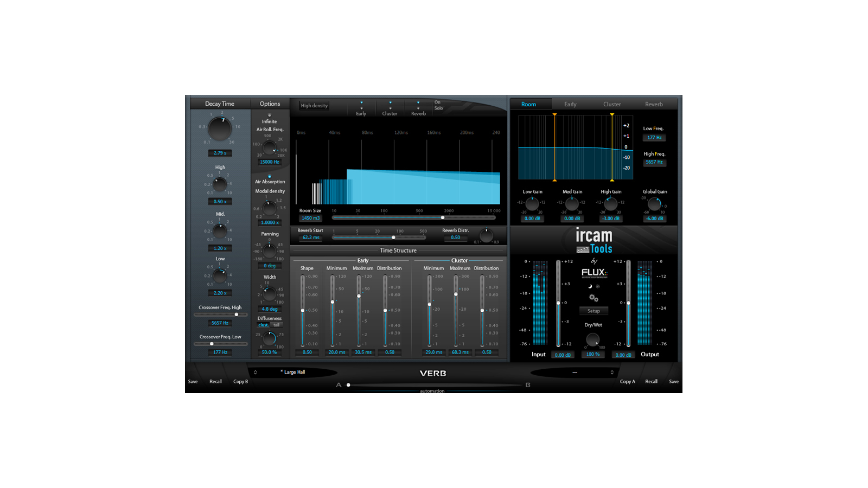The image size is (868, 488).
Task: Click the Modal density knob
Action: [x=270, y=208]
